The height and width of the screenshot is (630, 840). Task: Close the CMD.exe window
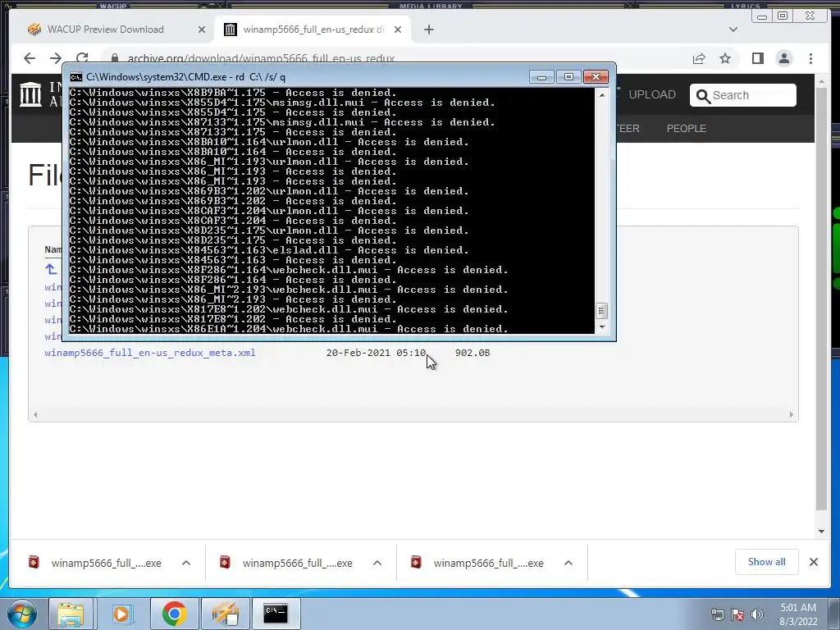point(596,77)
